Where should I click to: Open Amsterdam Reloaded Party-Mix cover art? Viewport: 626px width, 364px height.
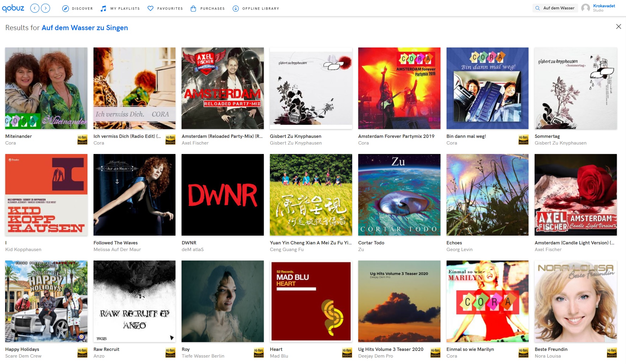[x=223, y=88]
